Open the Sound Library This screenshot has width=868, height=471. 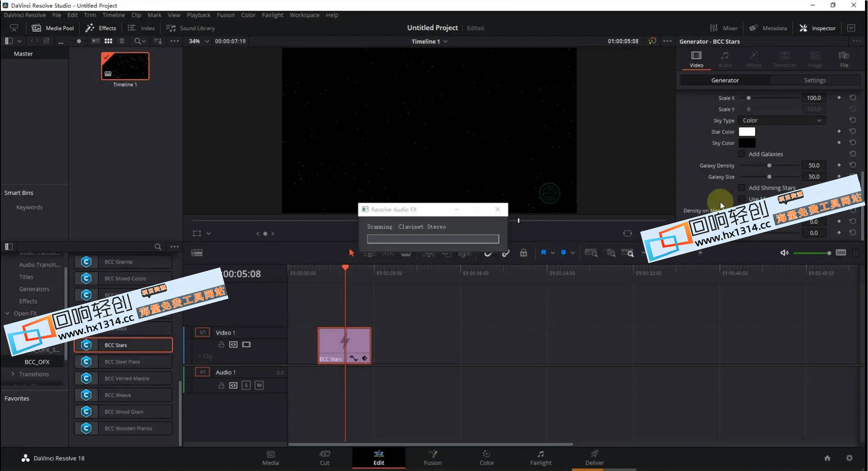190,28
